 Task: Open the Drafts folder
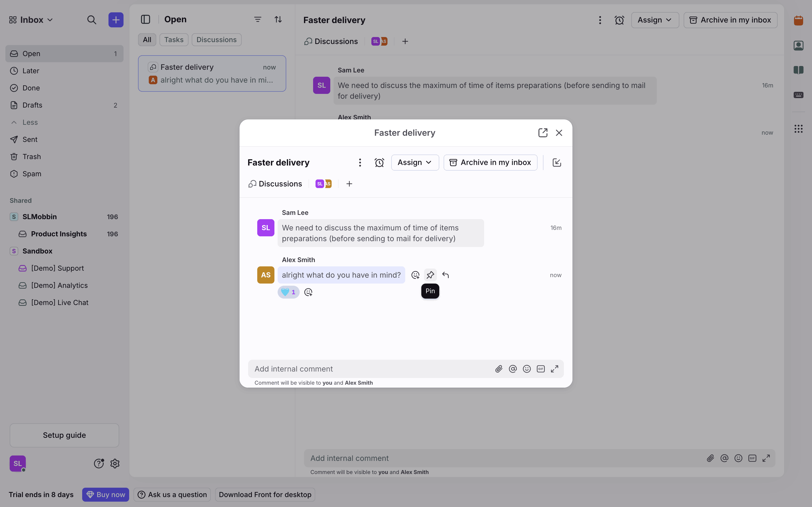(32, 105)
